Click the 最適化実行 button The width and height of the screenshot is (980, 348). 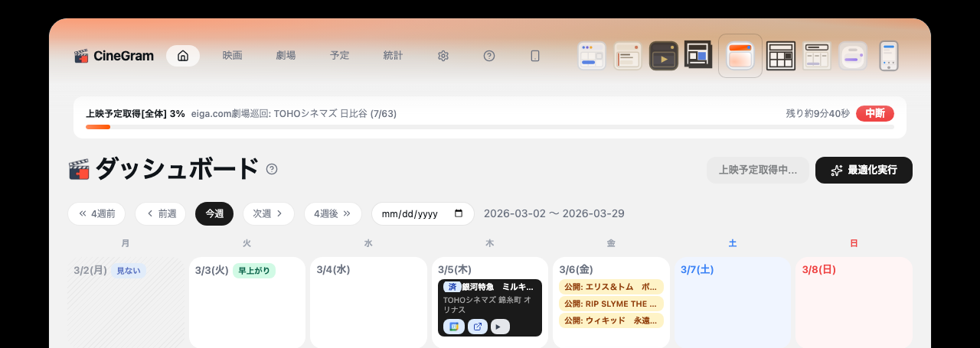(864, 170)
